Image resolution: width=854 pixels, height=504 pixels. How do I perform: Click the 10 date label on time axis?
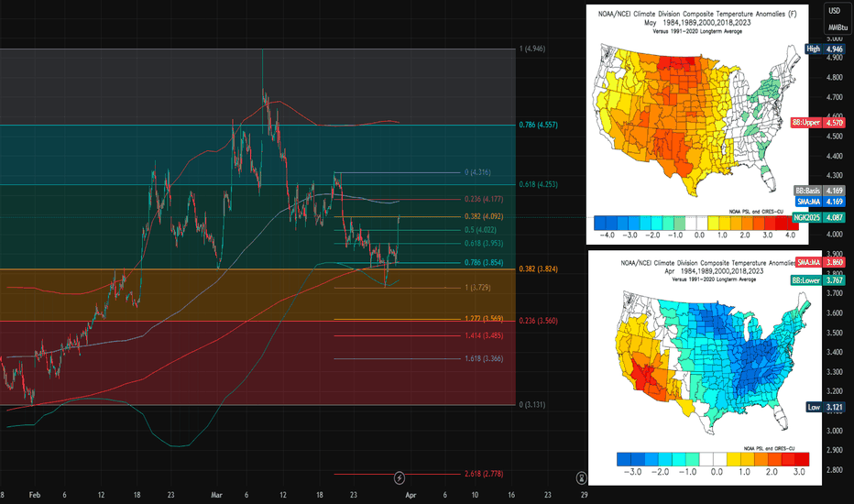[x=475, y=495]
